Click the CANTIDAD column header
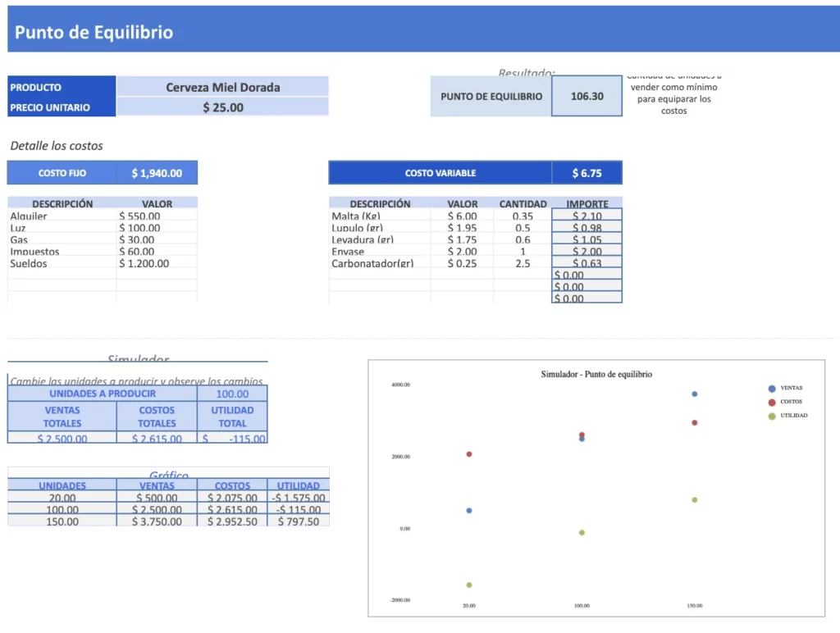Image resolution: width=840 pixels, height=633 pixels. (x=523, y=203)
